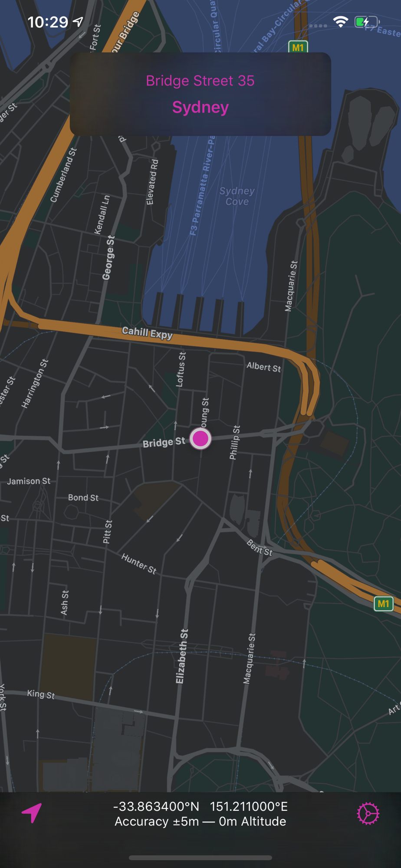Tap the King St label
Viewport: 401px width, 868px height.
click(x=41, y=694)
